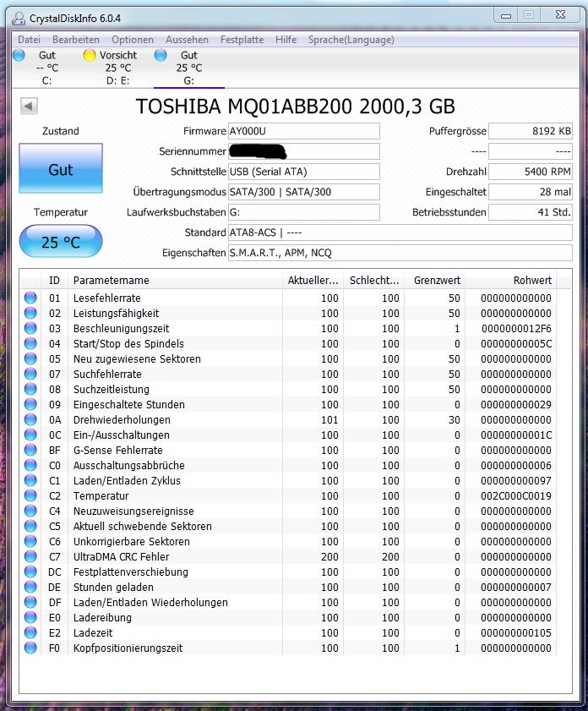Select the Laden/Entladen Wiederholungen row text
This screenshot has width=588, height=711.
[150, 602]
